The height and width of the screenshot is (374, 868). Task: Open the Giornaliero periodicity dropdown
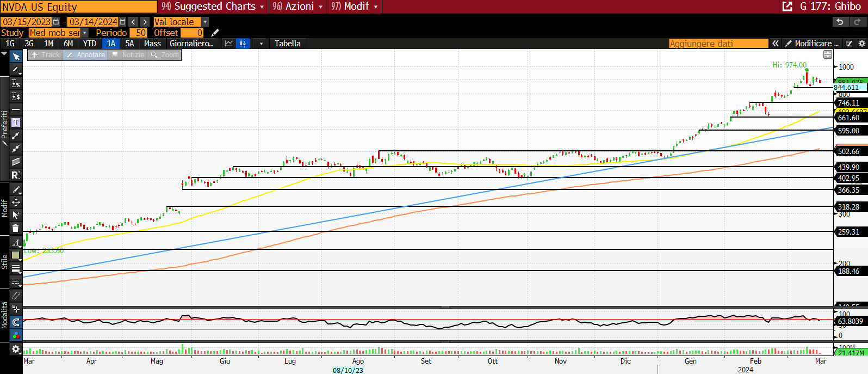(x=191, y=44)
